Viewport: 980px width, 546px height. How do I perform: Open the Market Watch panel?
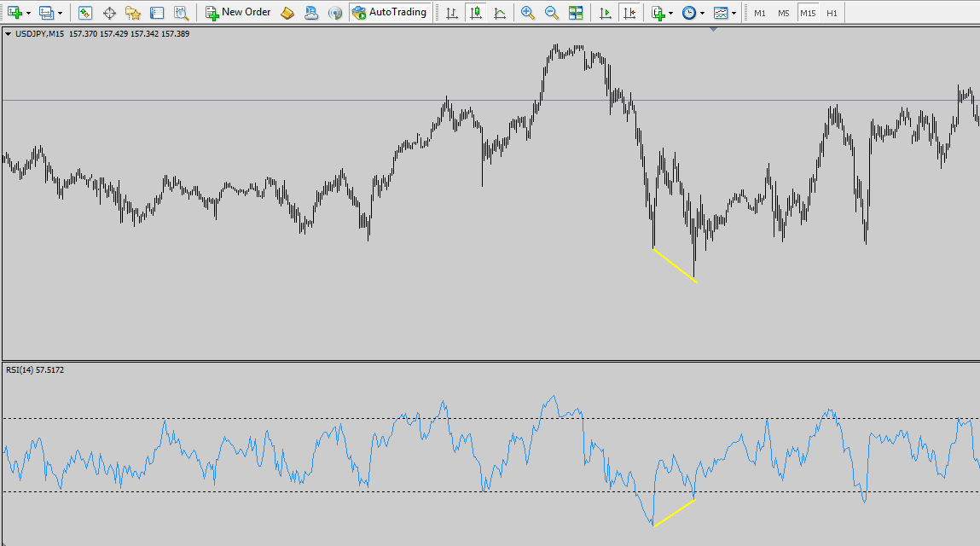tap(85, 13)
